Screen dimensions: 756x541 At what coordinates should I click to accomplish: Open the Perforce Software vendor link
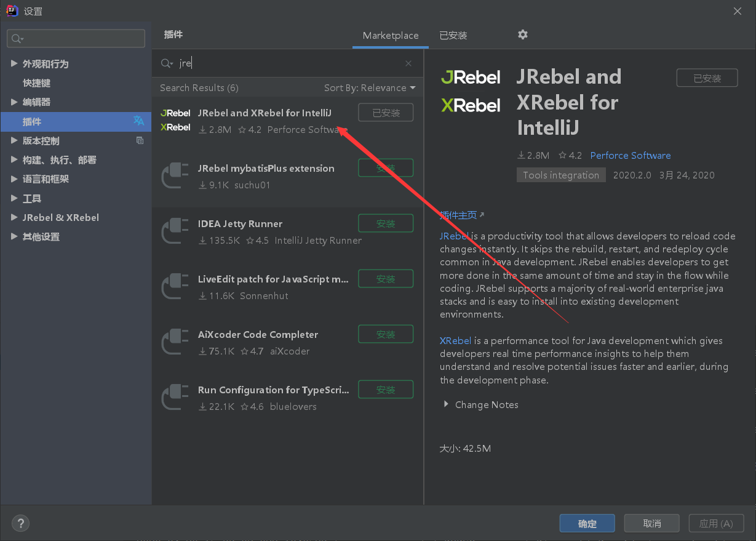pos(631,156)
